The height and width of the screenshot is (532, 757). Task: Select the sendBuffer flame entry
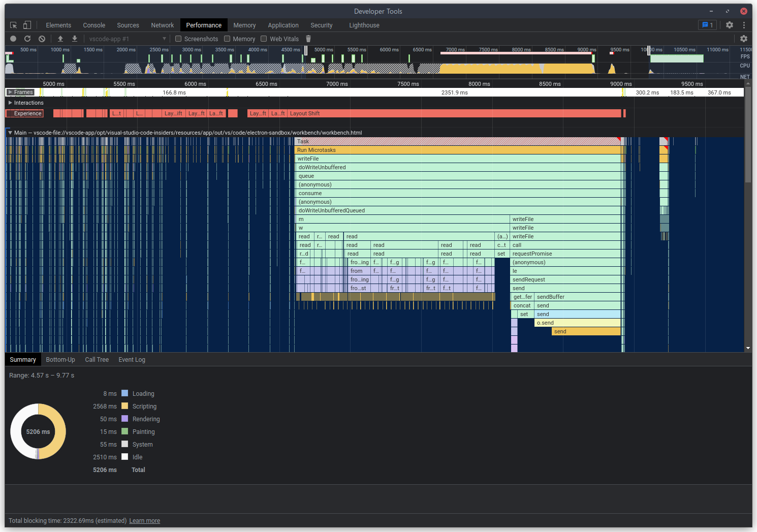coord(578,297)
